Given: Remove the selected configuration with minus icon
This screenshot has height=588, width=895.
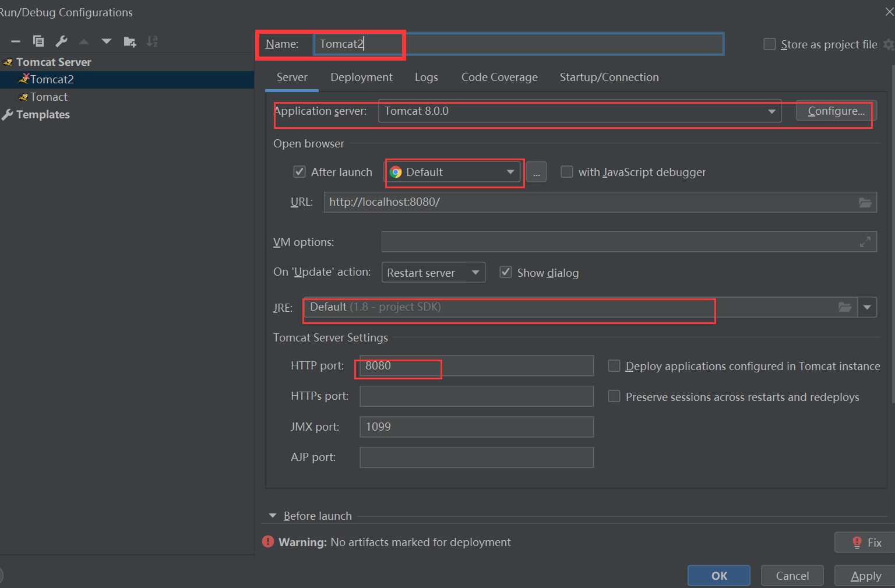Looking at the screenshot, I should (x=16, y=41).
